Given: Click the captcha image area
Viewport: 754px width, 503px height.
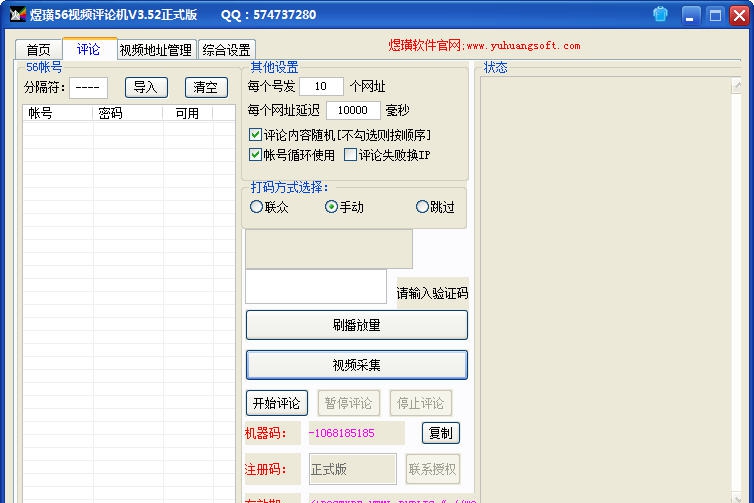Looking at the screenshot, I should pyautogui.click(x=329, y=249).
